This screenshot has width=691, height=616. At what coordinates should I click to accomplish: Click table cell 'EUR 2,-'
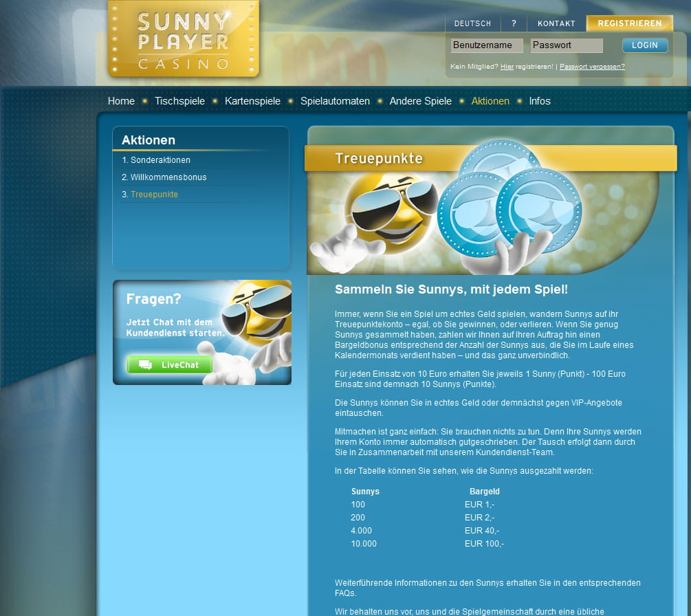pos(479,517)
